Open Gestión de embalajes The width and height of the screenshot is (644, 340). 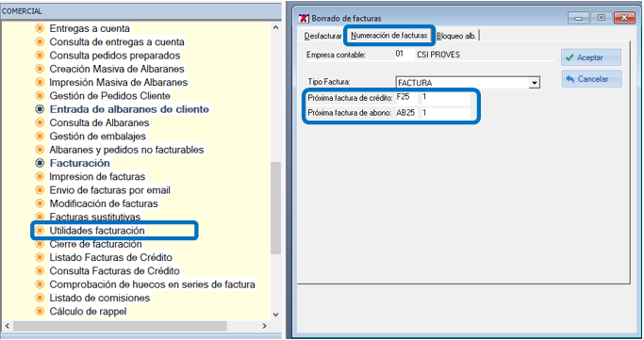(x=98, y=137)
